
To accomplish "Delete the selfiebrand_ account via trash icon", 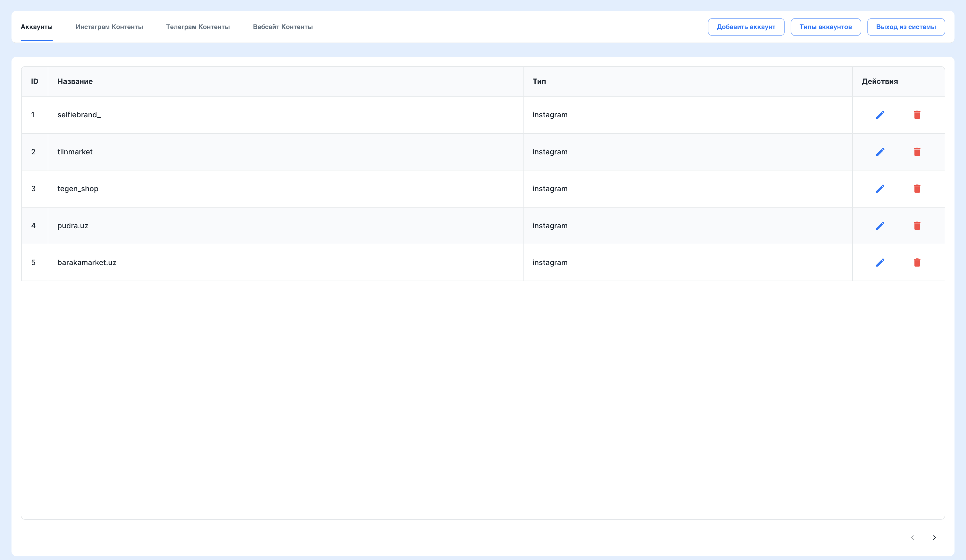I will [917, 115].
